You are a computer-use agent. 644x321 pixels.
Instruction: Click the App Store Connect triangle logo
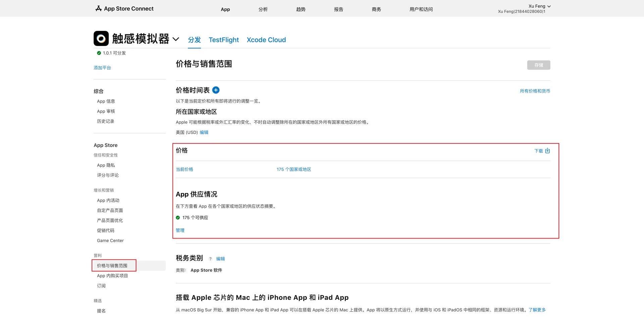click(98, 8)
